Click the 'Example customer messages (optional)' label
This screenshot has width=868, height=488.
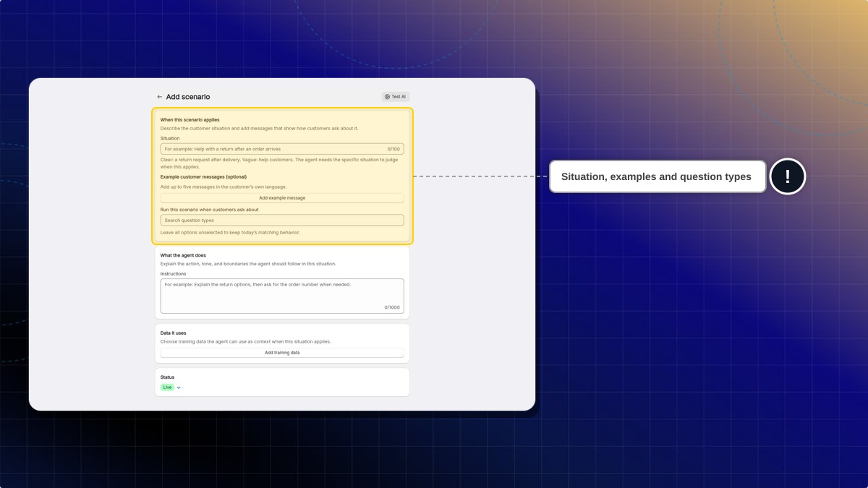(203, 177)
